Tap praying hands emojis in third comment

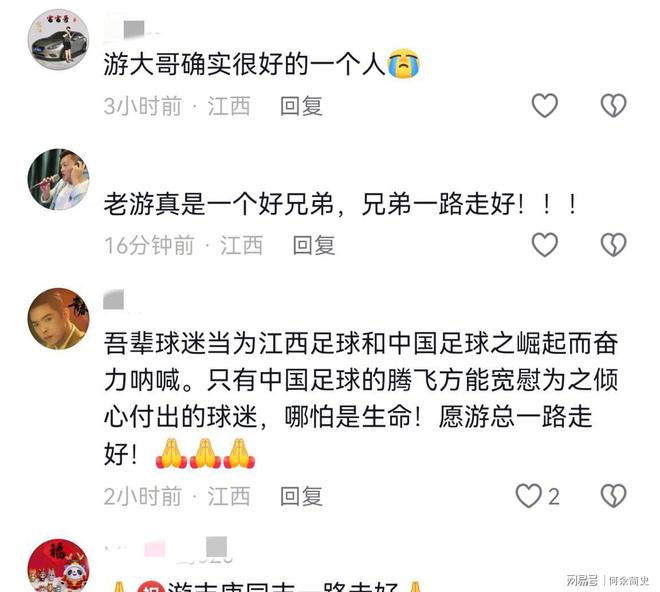click(205, 453)
